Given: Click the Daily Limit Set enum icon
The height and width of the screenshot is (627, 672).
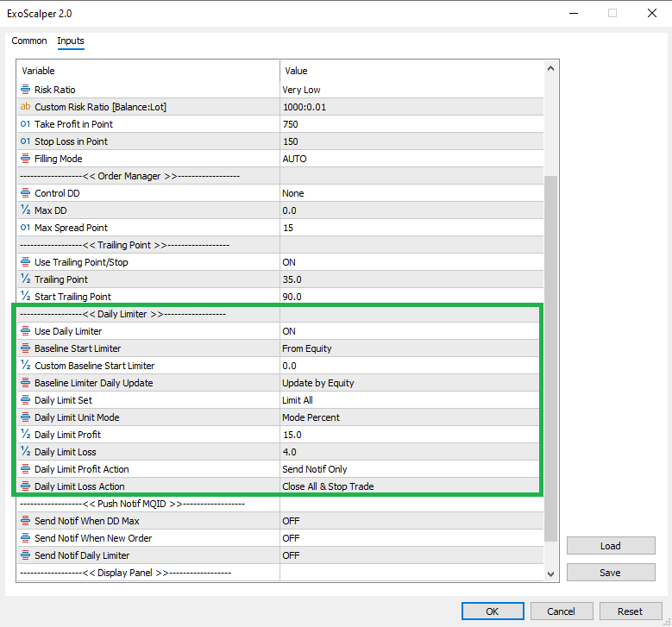Looking at the screenshot, I should tap(25, 400).
